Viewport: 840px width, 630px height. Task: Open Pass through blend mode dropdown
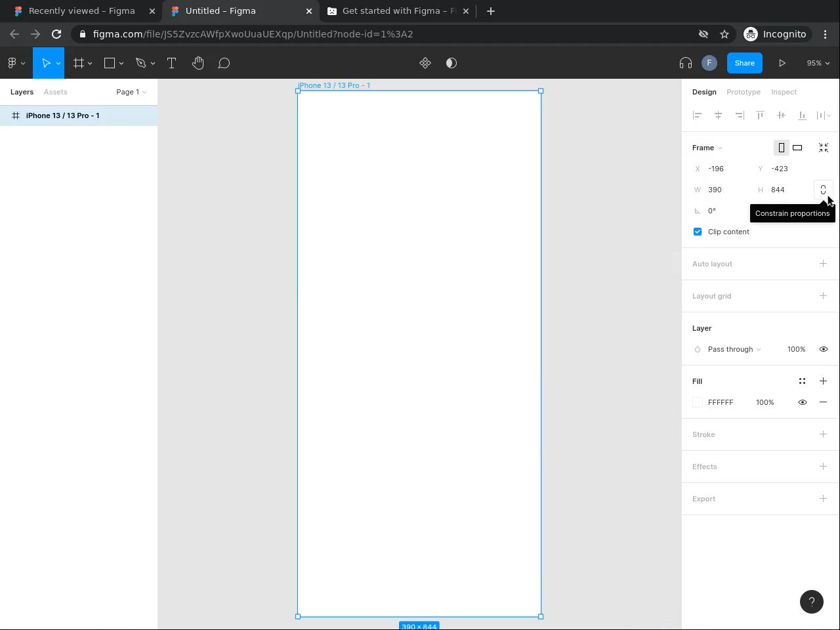734,349
